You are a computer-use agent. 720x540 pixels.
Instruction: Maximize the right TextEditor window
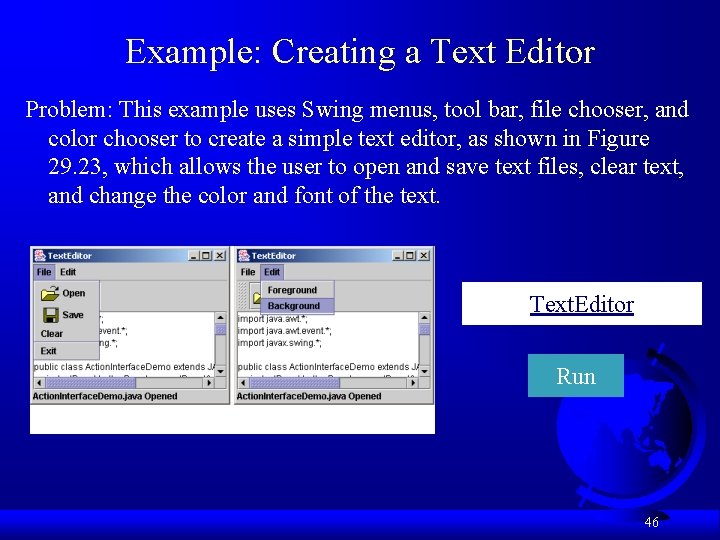(x=410, y=256)
